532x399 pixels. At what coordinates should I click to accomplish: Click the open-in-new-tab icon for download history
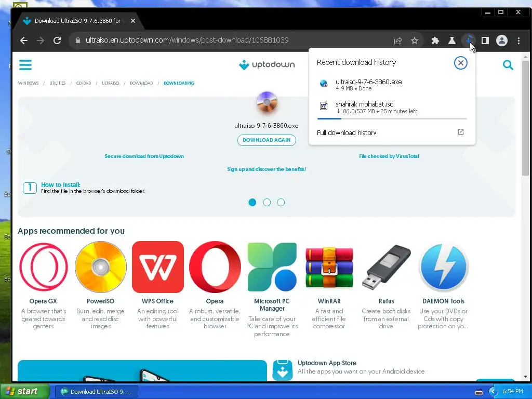[x=460, y=132]
